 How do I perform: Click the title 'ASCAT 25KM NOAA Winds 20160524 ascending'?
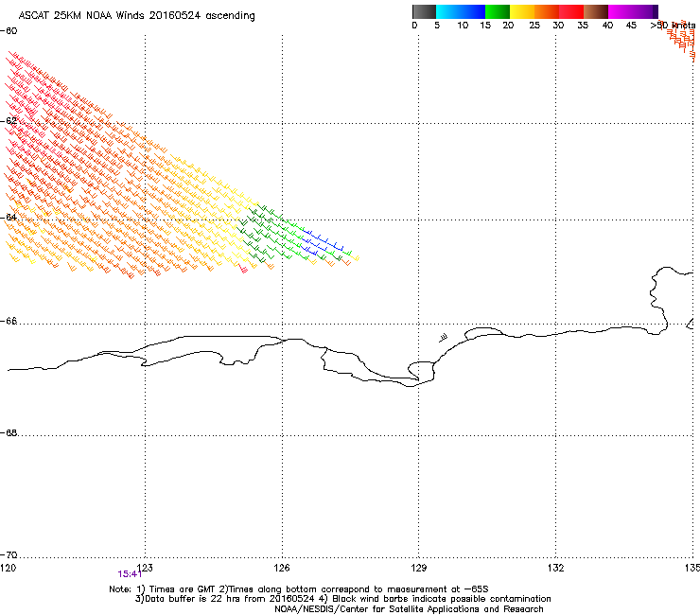pyautogui.click(x=136, y=16)
